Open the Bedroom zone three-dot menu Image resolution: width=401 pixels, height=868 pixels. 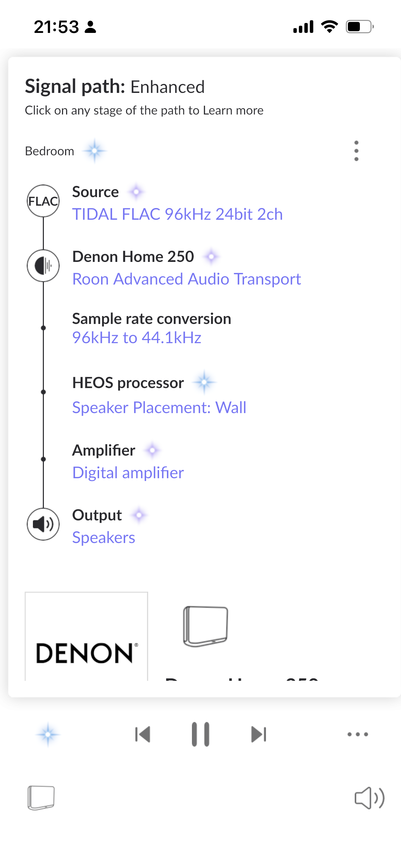(356, 151)
